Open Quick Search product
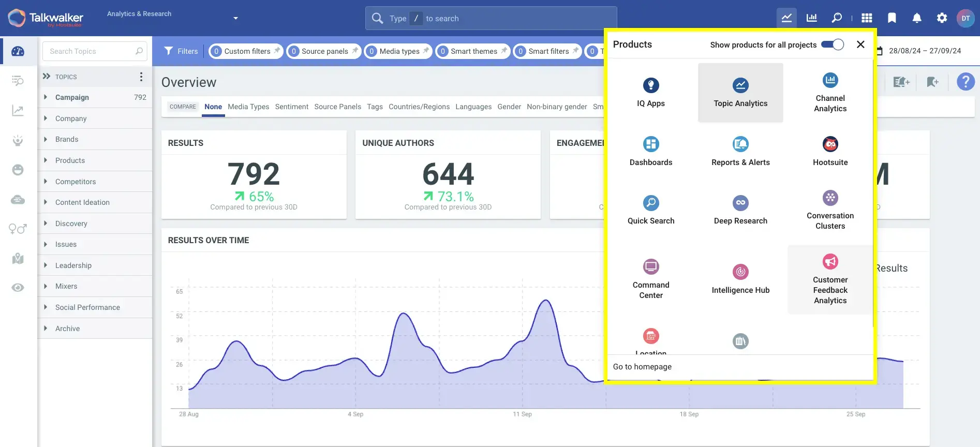The height and width of the screenshot is (447, 980). (x=650, y=210)
